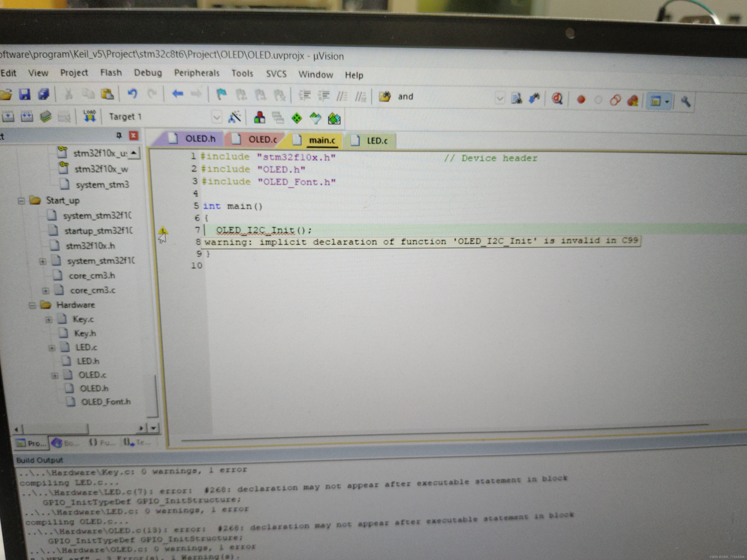Screen dimensions: 747x560
Task: Open the Project menu
Action: pos(74,73)
